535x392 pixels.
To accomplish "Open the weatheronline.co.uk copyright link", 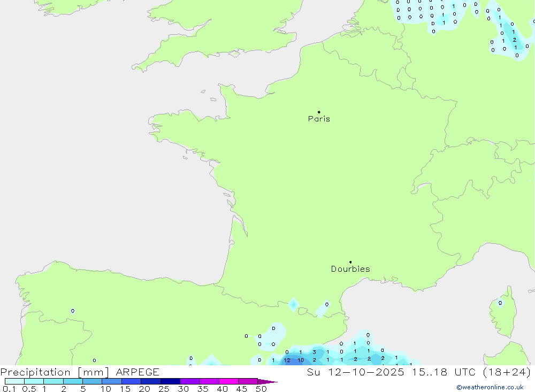I will click(x=490, y=387).
